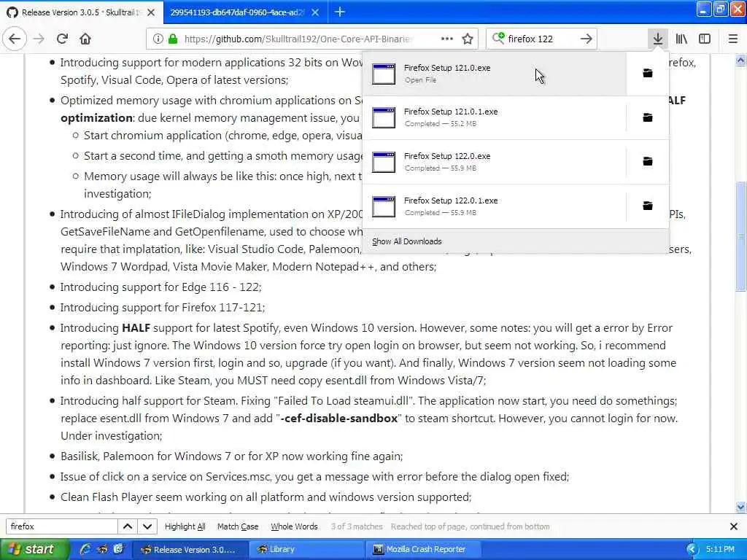Open containing folder for Firefox Setup 121.0.1.exe
Screen dimensions: 747x560
(x=648, y=117)
